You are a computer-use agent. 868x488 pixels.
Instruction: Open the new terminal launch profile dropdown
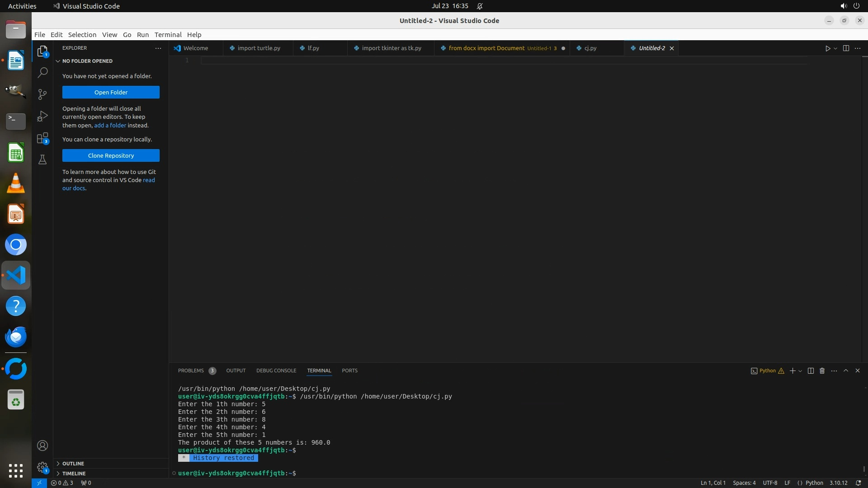click(x=800, y=371)
